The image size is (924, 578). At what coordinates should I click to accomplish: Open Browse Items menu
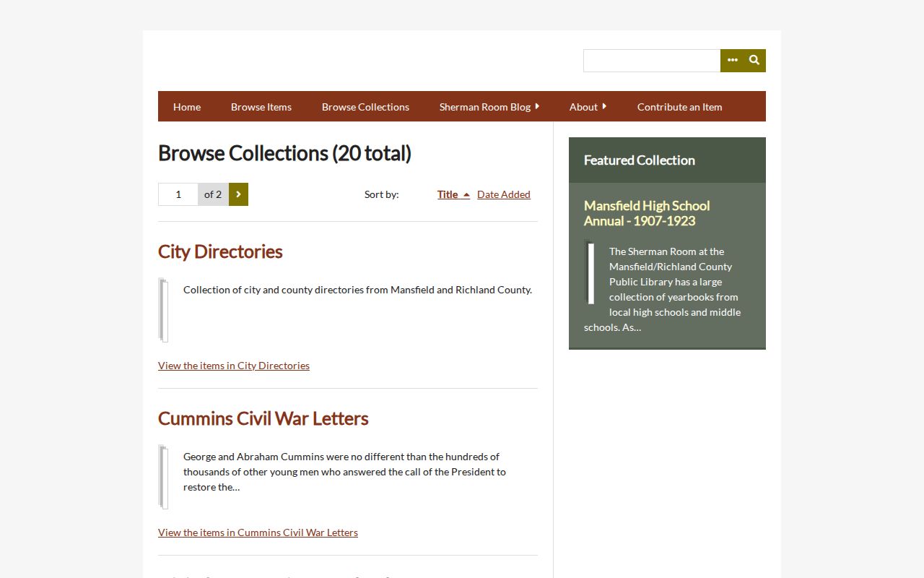click(261, 107)
